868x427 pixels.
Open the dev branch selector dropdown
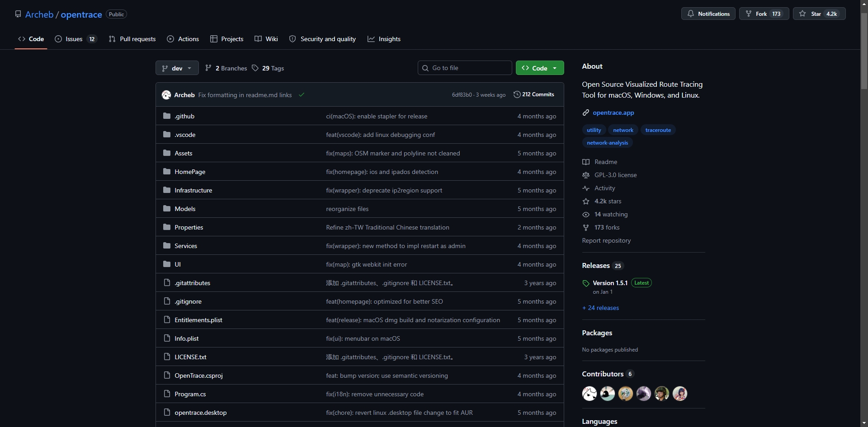(x=177, y=68)
